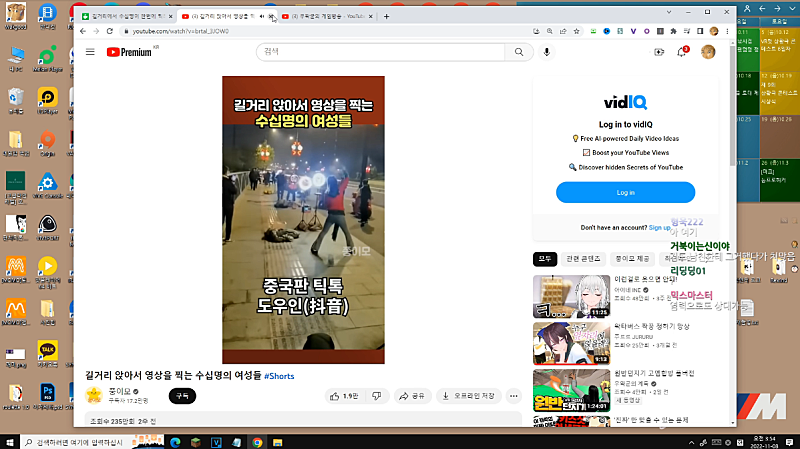Open KakaoTalk desktop icon
800x449 pixels.
(x=47, y=353)
